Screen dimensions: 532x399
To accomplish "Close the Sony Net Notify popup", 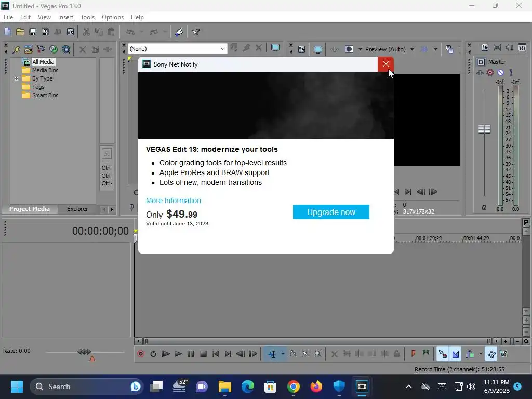I will (386, 64).
